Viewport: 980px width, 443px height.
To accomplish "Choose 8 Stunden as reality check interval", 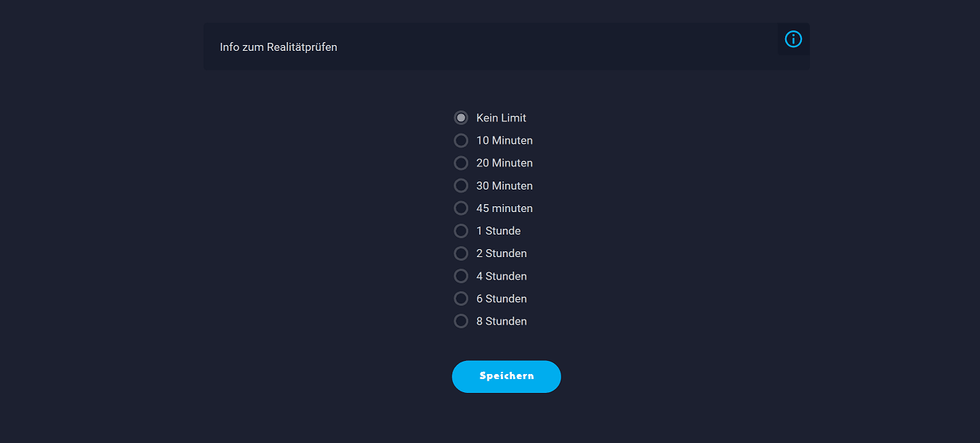I will coord(461,321).
